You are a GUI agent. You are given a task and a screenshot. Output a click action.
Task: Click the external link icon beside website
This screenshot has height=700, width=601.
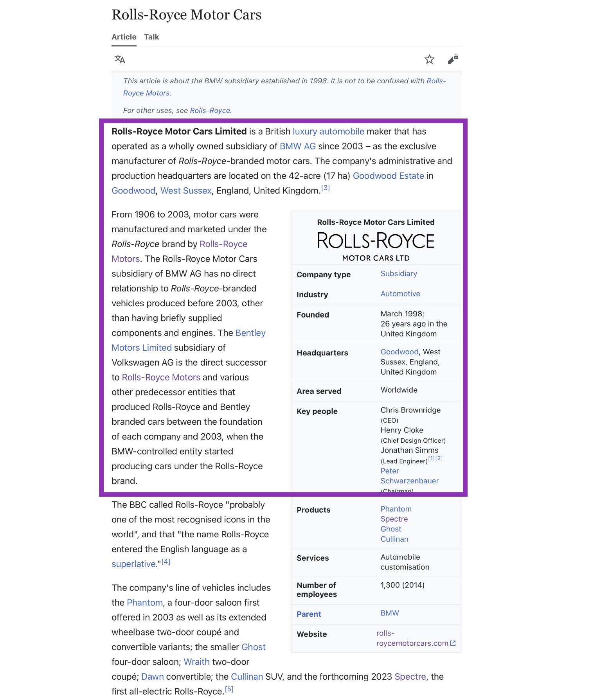pos(453,643)
